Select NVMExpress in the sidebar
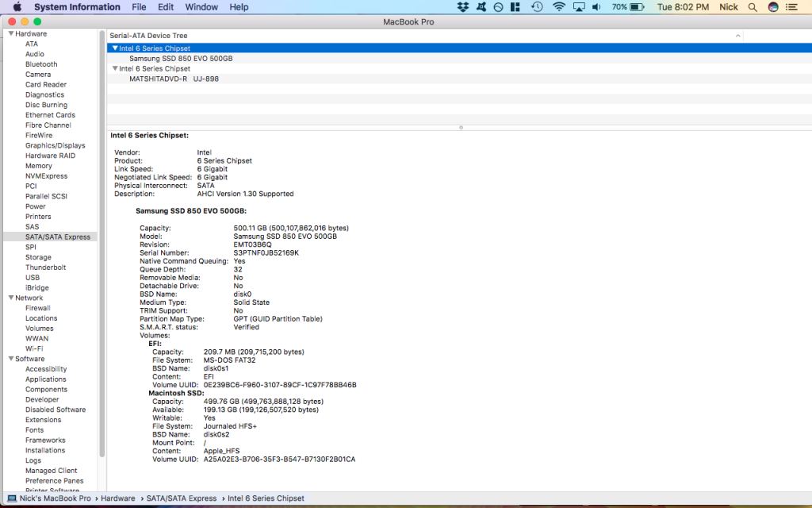Image resolution: width=812 pixels, height=508 pixels. coord(46,175)
